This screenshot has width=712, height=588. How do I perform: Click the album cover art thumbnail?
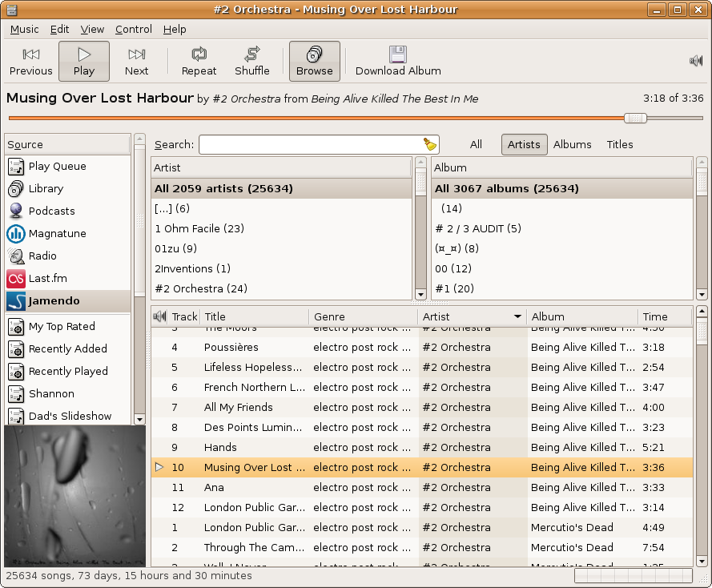tap(75, 496)
